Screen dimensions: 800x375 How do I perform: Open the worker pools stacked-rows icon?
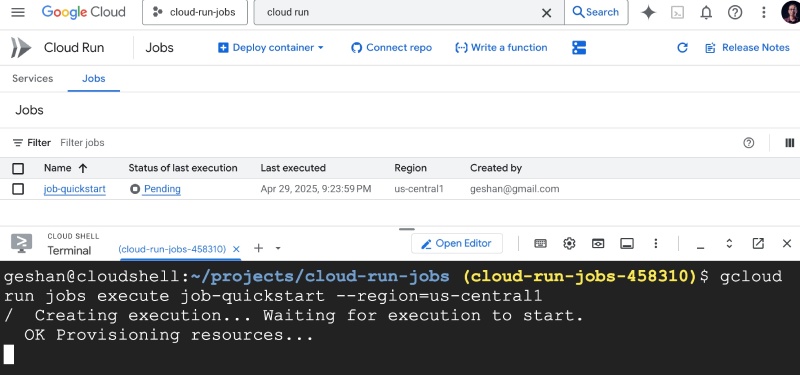point(579,47)
